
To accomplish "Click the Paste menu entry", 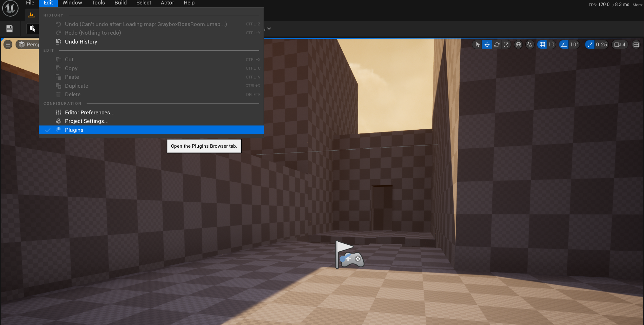I will (151, 77).
